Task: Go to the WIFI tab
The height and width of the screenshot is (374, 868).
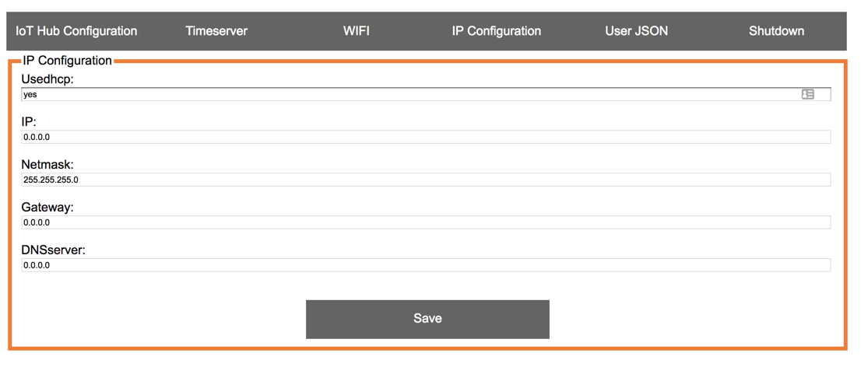Action: (357, 31)
